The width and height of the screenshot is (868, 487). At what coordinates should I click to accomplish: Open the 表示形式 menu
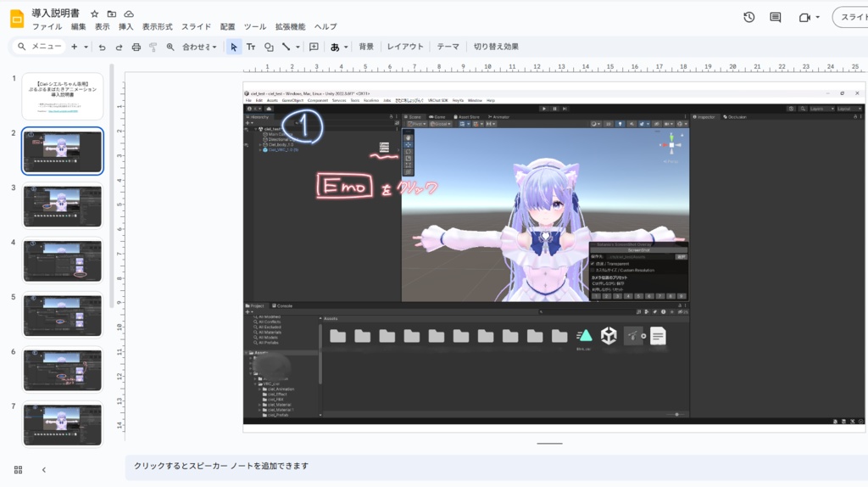pos(157,26)
